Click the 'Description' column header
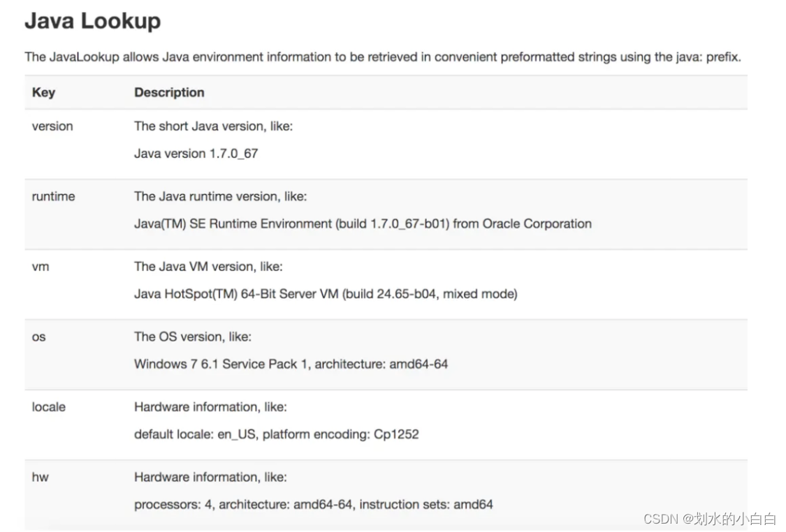786x532 pixels. [170, 93]
